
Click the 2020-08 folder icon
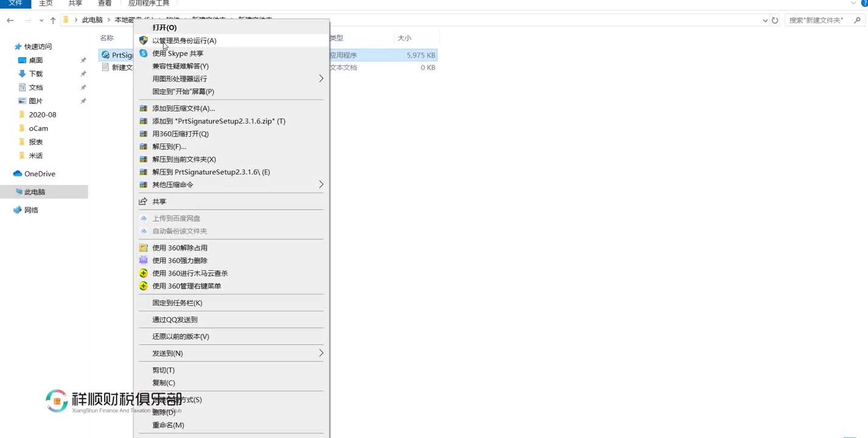coord(22,114)
